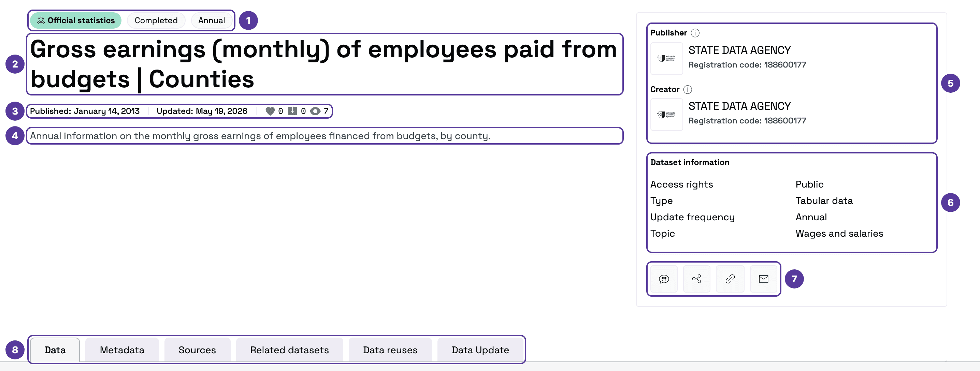Click the 'Update frequency' label

point(692,217)
